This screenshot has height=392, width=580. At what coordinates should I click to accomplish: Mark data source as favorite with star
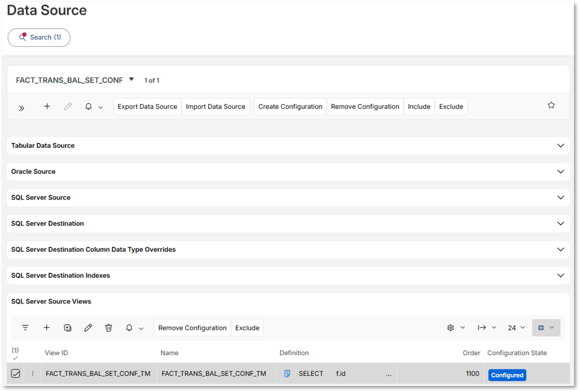[x=551, y=105]
